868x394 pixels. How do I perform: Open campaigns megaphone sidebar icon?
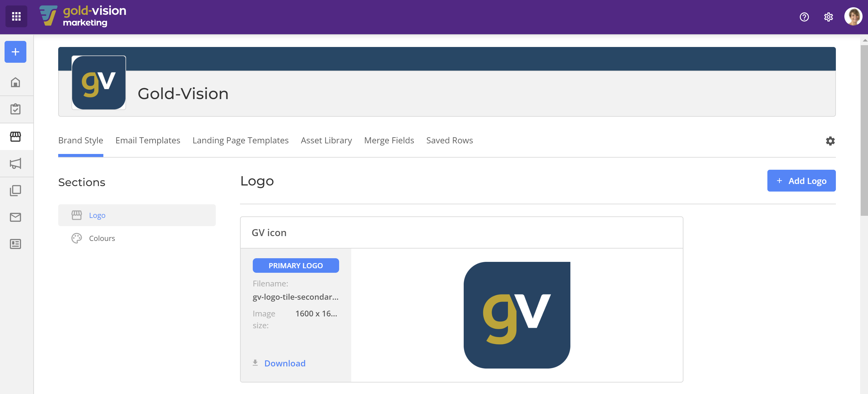coord(15,163)
